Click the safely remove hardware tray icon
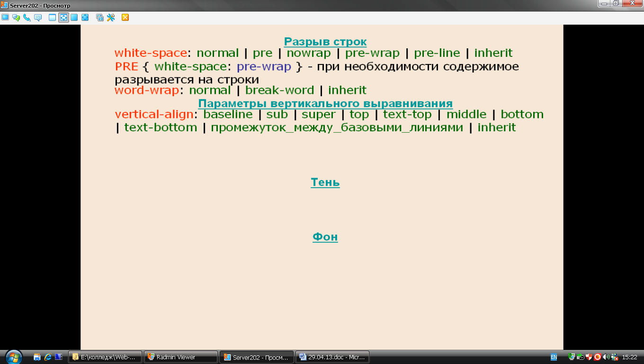644x364 pixels. click(581, 357)
